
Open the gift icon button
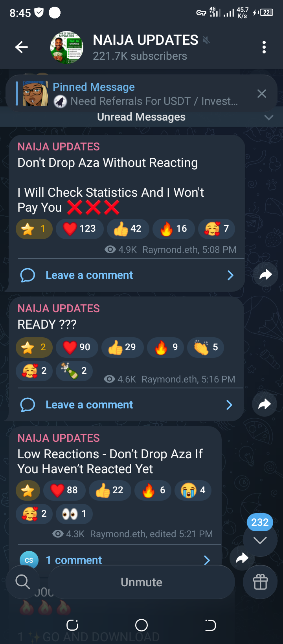[260, 582]
